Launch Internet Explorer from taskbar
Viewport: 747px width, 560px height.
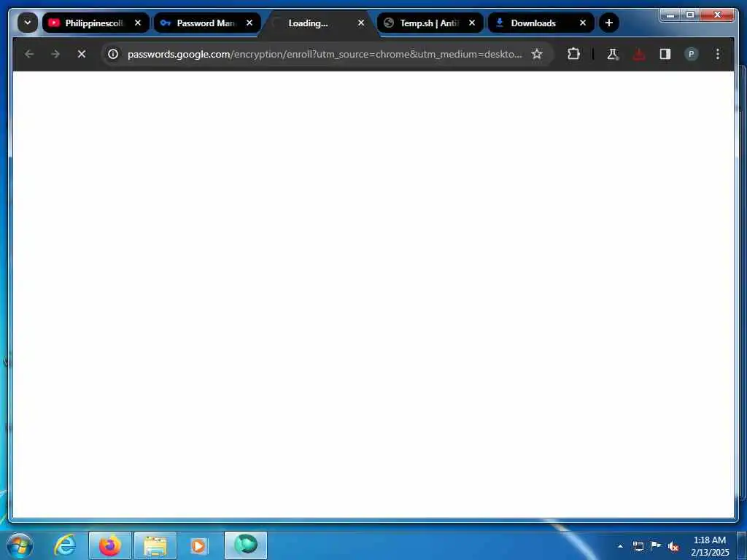(65, 545)
